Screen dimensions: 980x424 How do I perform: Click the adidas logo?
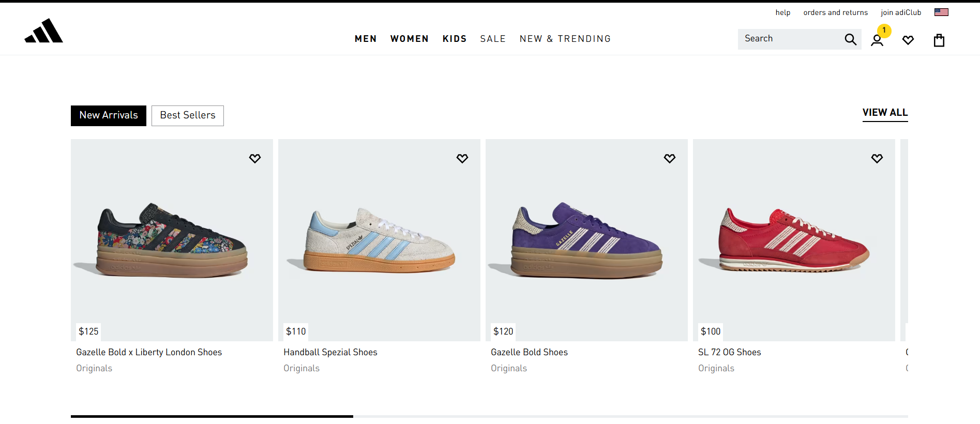(x=44, y=31)
